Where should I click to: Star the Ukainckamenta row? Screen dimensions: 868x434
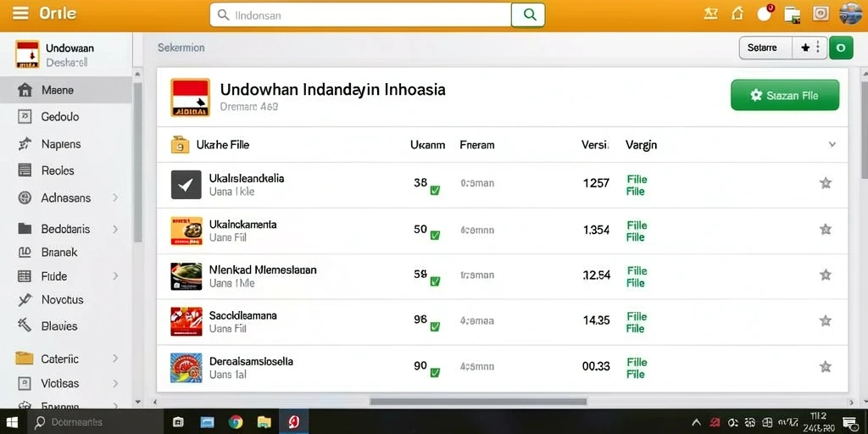826,229
